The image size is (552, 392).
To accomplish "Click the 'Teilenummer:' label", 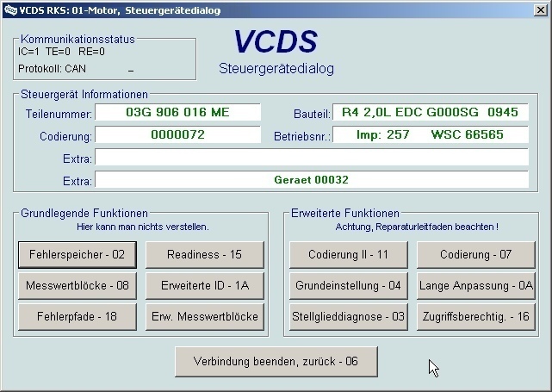I will [x=59, y=114].
